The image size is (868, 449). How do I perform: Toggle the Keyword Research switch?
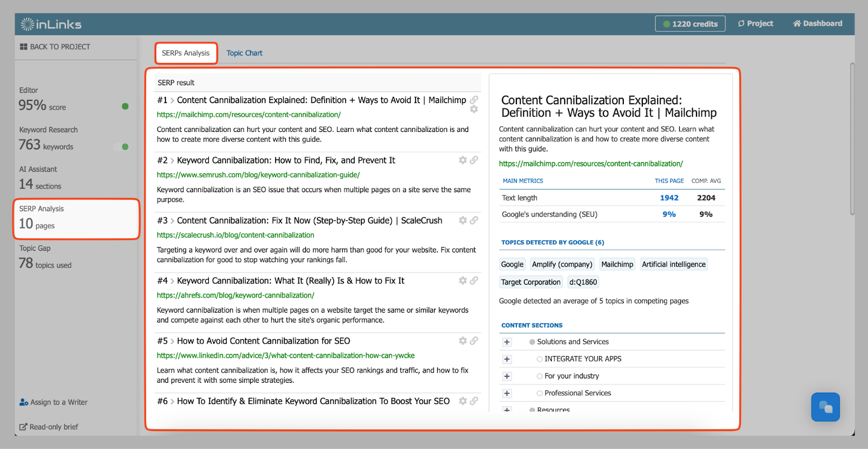pos(121,147)
